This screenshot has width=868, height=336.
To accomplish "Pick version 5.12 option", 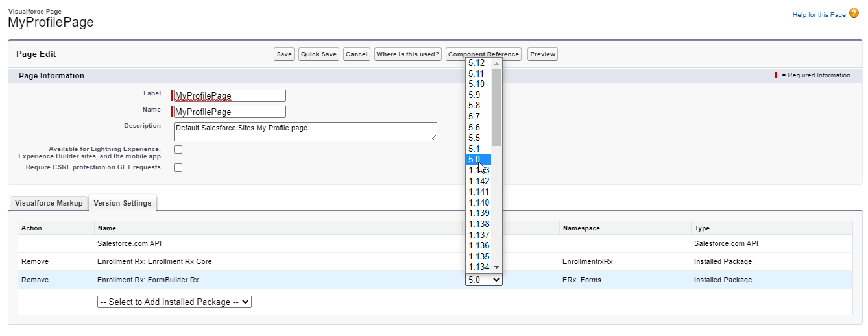I will click(479, 63).
